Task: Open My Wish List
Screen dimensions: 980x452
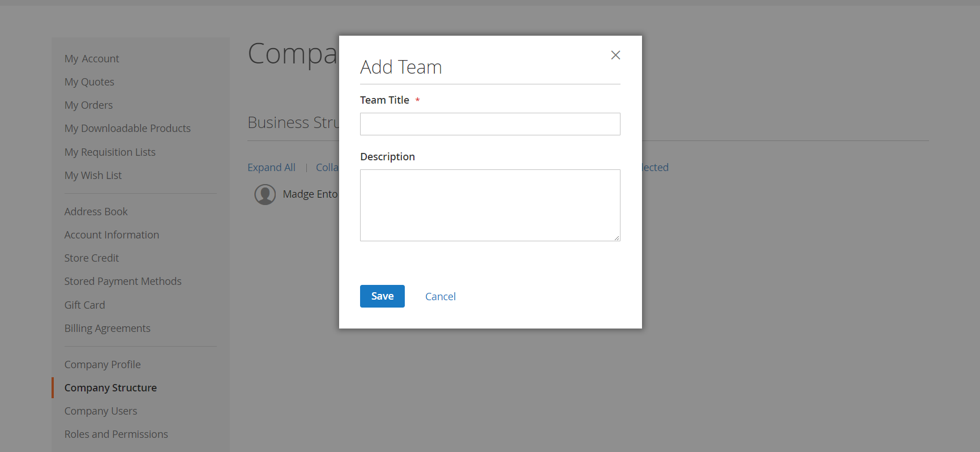Action: tap(93, 176)
